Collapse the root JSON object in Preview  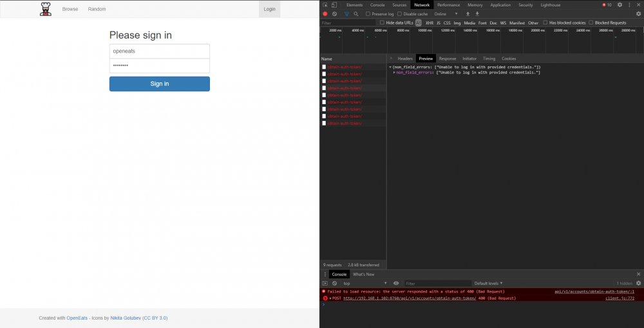tap(390, 67)
